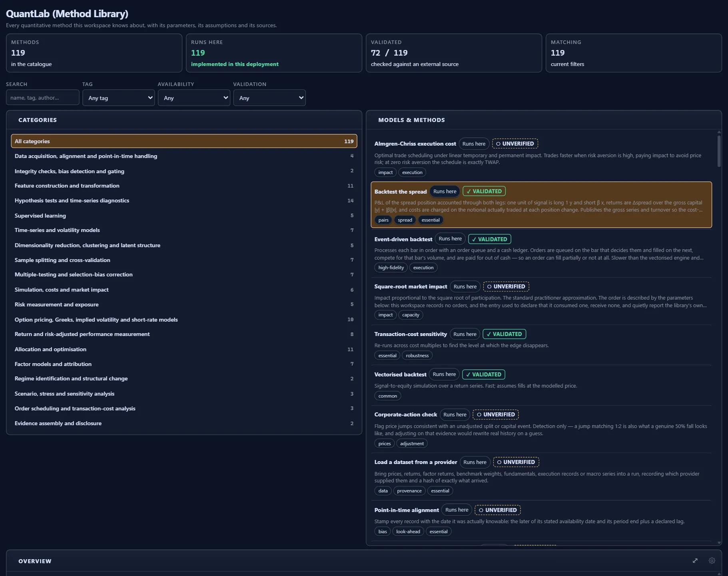Viewport: 728px width, 576px height.
Task: Click the VALIDATED badge on Backtest the spread
Action: (x=484, y=191)
